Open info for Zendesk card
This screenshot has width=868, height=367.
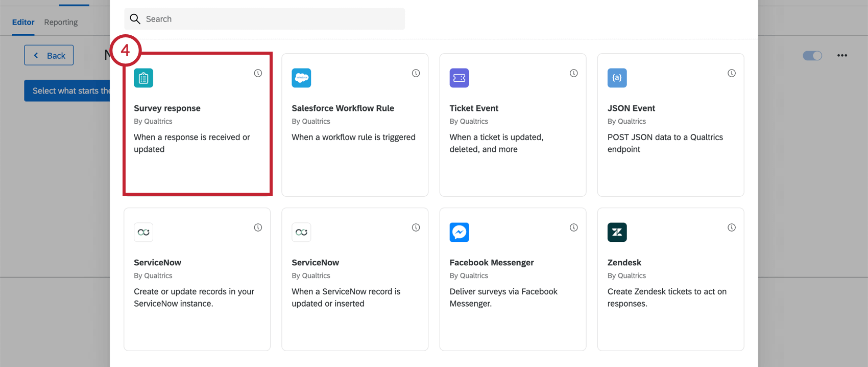click(731, 227)
